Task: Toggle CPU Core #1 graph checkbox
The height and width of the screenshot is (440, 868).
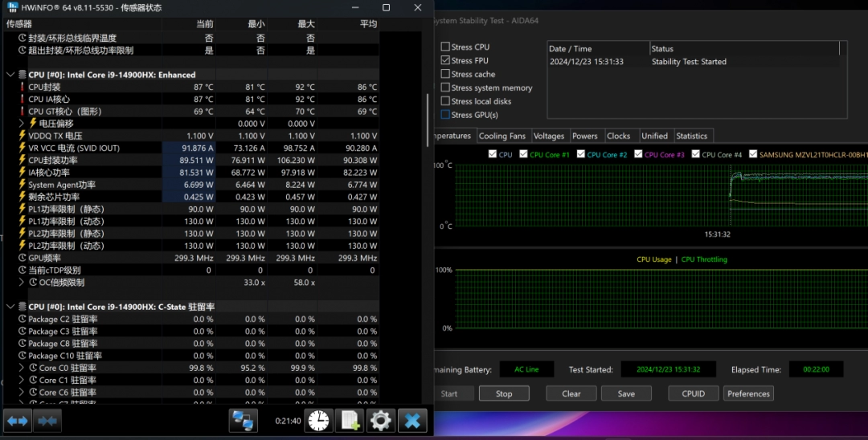Action: pos(523,154)
